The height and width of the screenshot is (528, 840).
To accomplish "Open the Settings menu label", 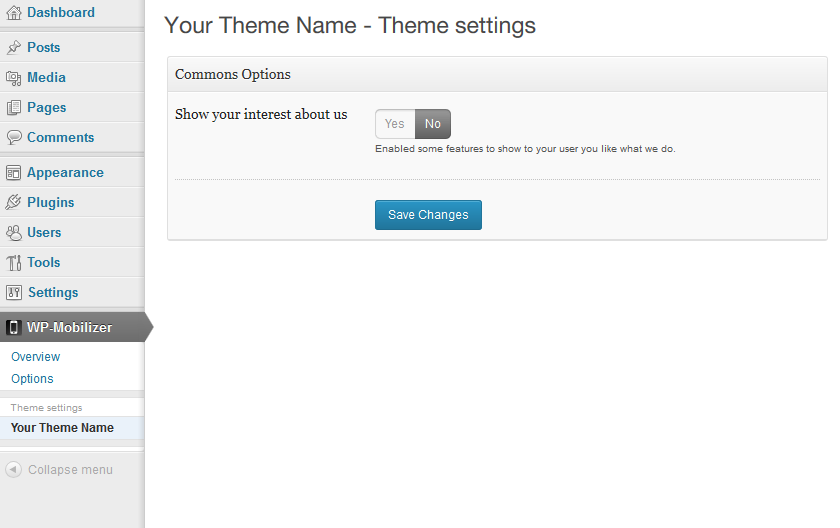I will 53,292.
